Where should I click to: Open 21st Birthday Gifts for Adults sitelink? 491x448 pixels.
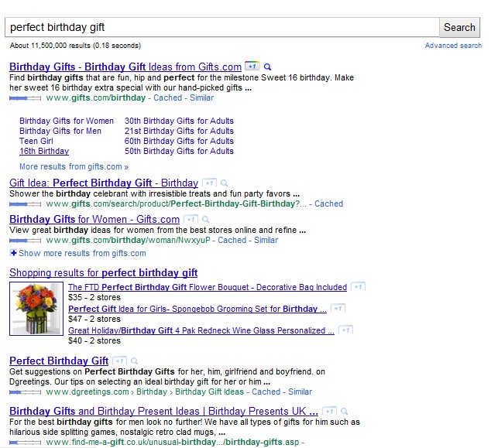pyautogui.click(x=179, y=131)
